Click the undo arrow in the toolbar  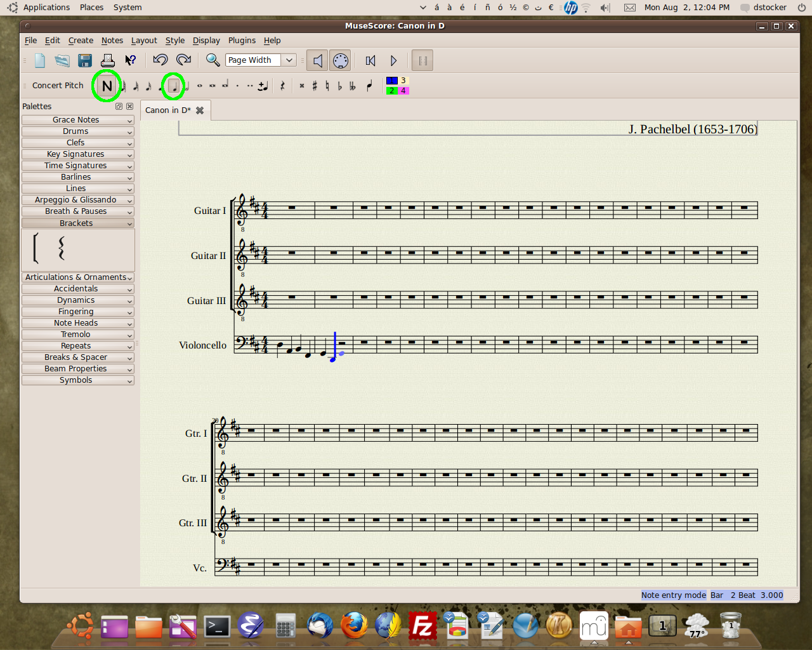tap(160, 60)
